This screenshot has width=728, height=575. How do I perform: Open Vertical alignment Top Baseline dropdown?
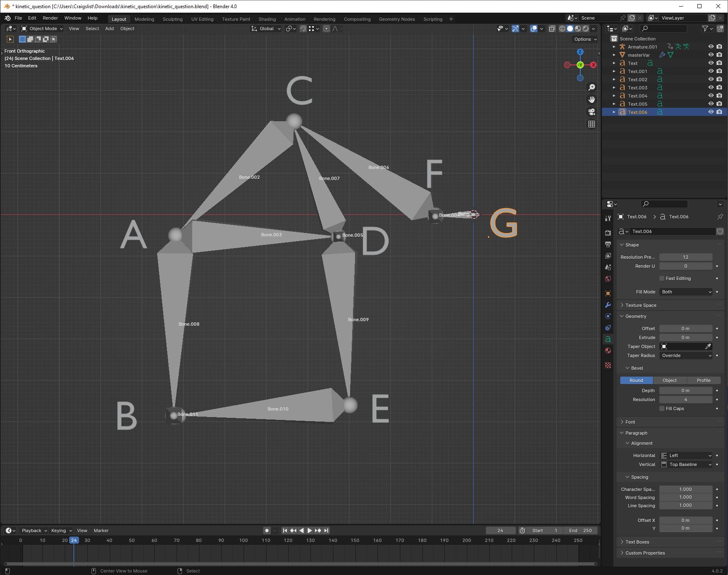tap(686, 464)
